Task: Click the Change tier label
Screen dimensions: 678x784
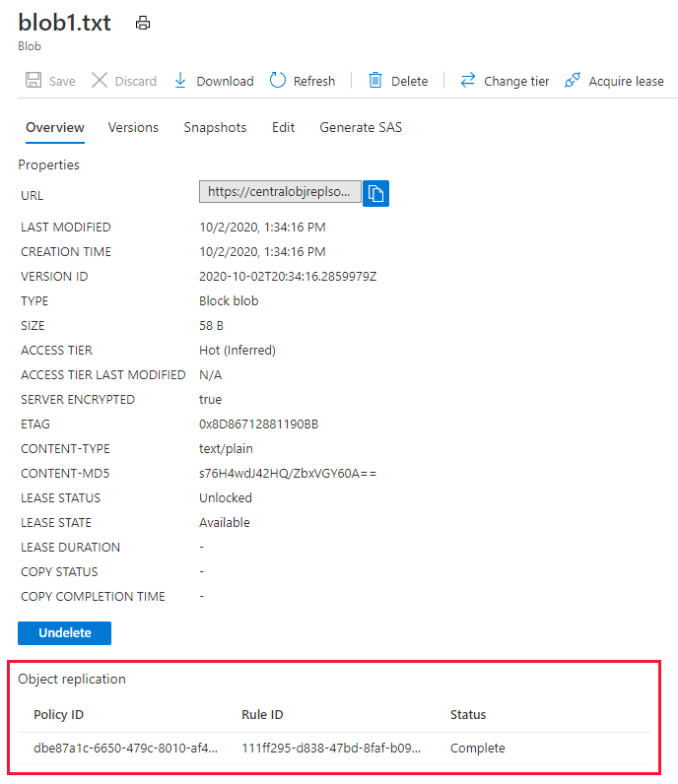Action: pos(516,81)
